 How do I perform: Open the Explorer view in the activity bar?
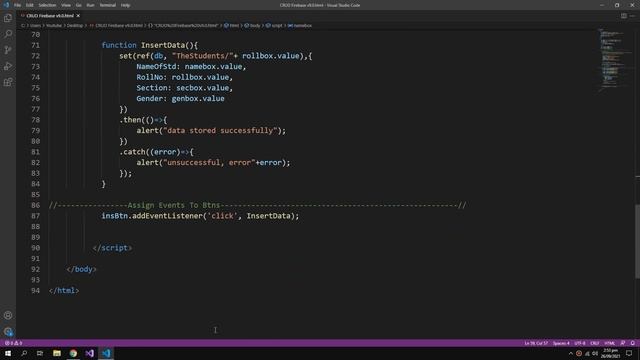(8, 18)
